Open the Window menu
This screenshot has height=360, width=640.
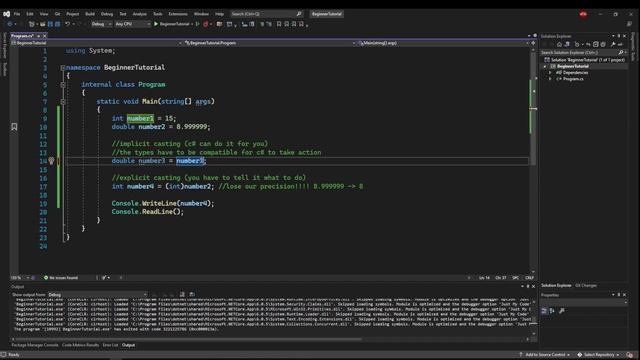[x=201, y=14]
